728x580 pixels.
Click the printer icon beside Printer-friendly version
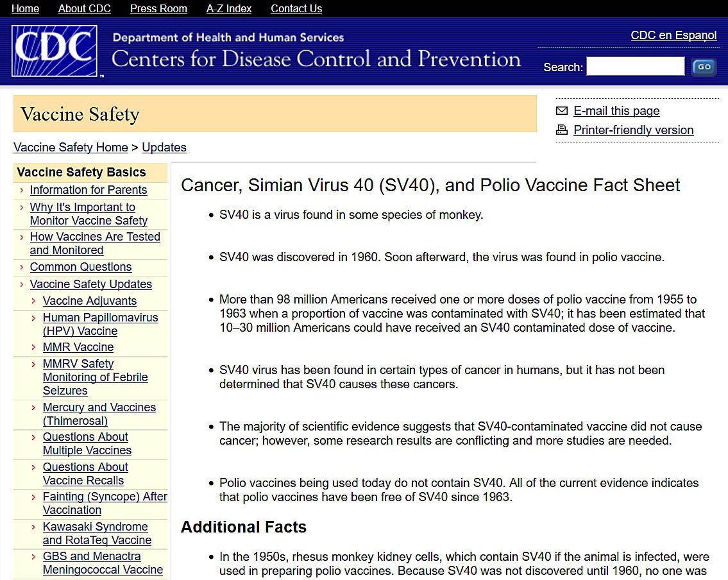coord(562,130)
